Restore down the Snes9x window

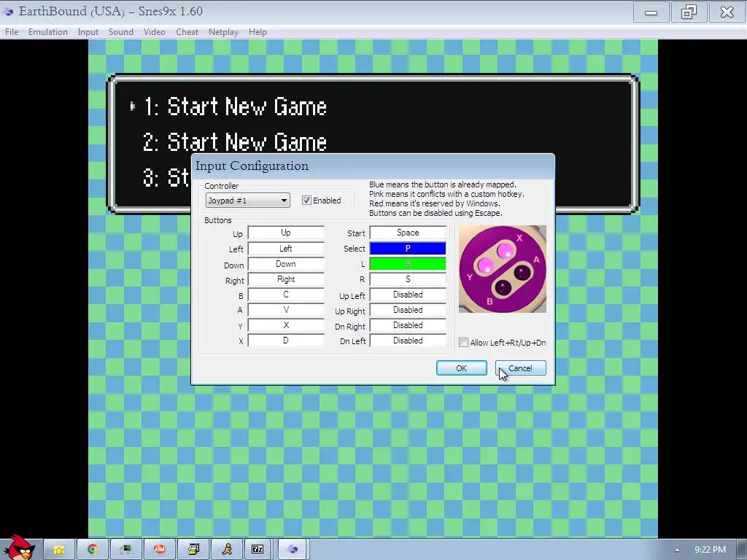pos(689,12)
